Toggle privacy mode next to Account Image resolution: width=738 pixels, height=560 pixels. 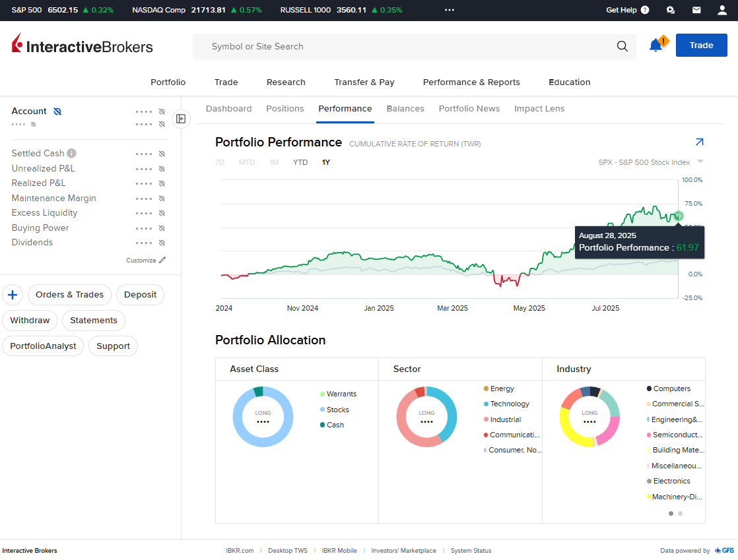57,111
